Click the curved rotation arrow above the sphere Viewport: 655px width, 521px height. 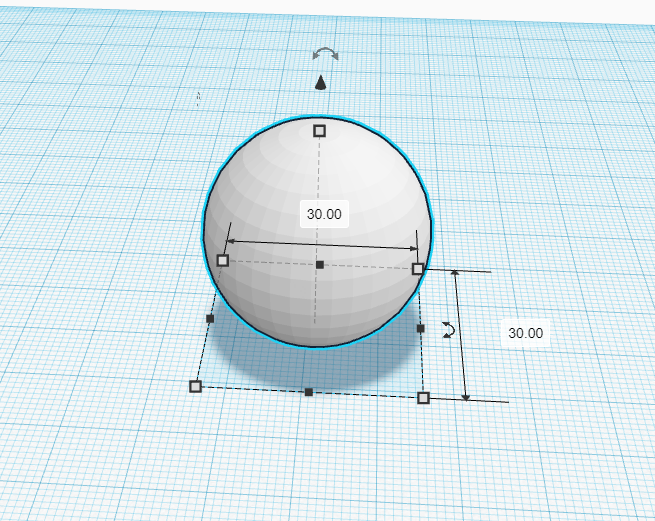(325, 55)
